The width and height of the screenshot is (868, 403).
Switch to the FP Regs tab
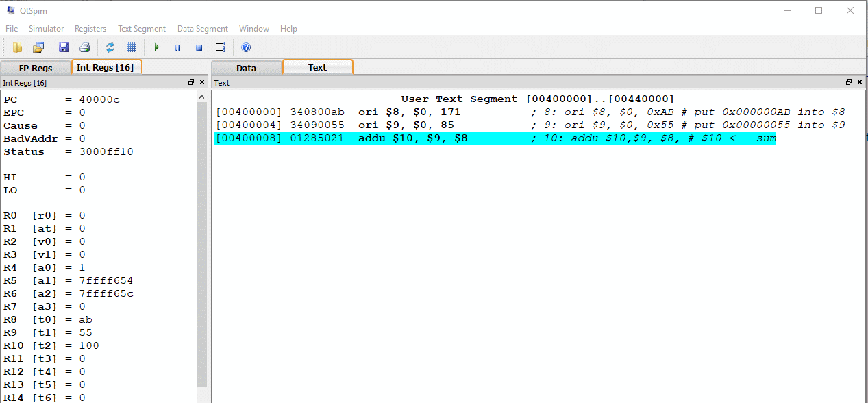[x=36, y=68]
